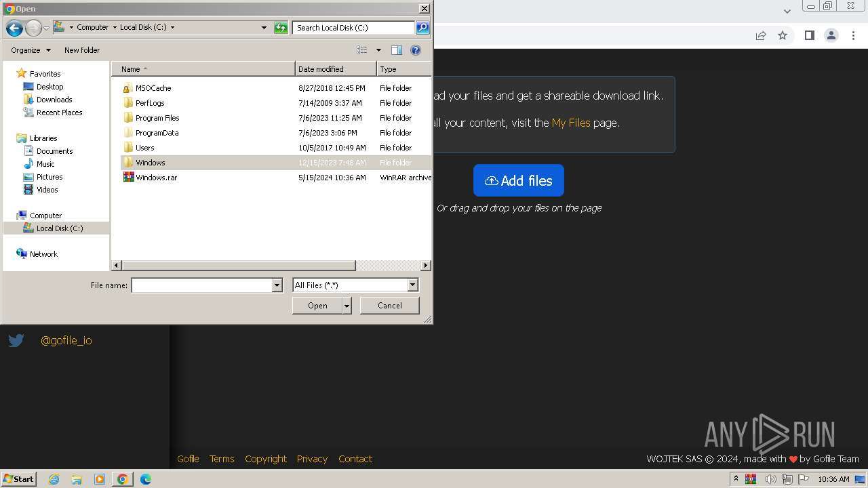Change view with the Views icon

(362, 50)
